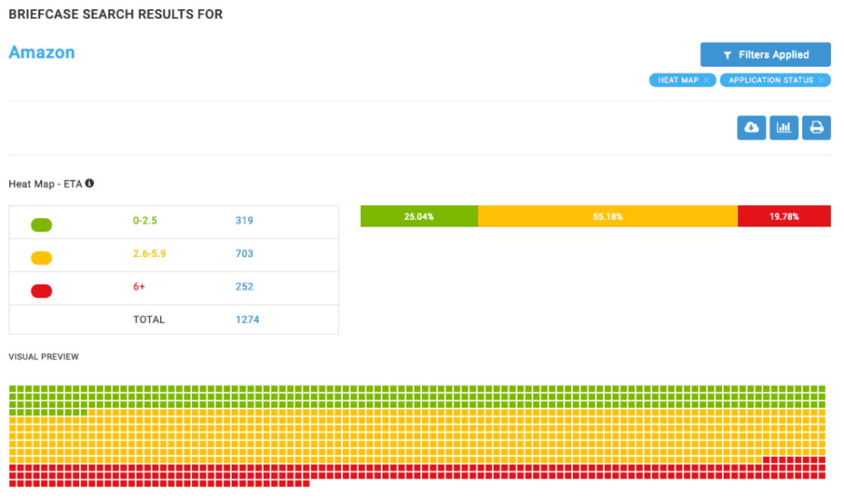
Task: Remove the HEAT MAP filter chip via its X
Action: point(706,80)
